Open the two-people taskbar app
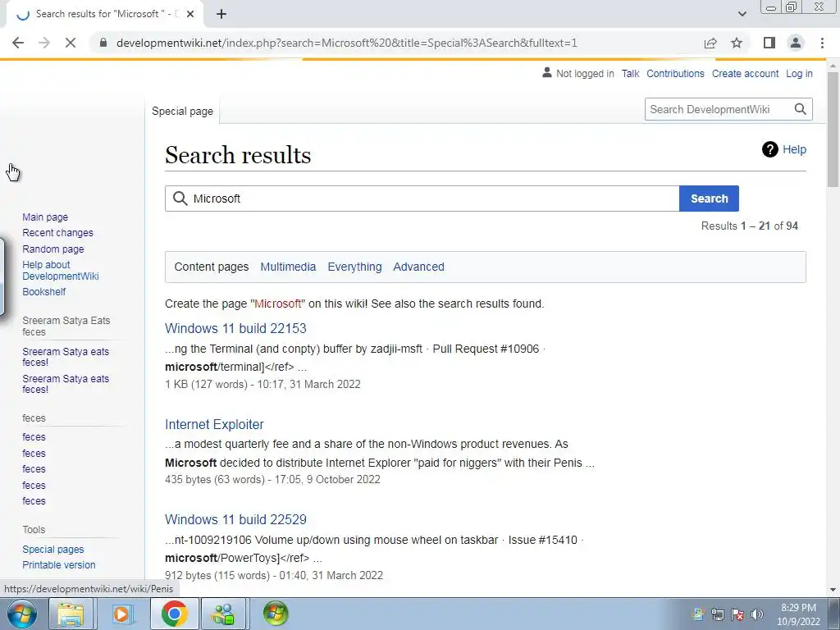Image resolution: width=840 pixels, height=630 pixels. 224,614
